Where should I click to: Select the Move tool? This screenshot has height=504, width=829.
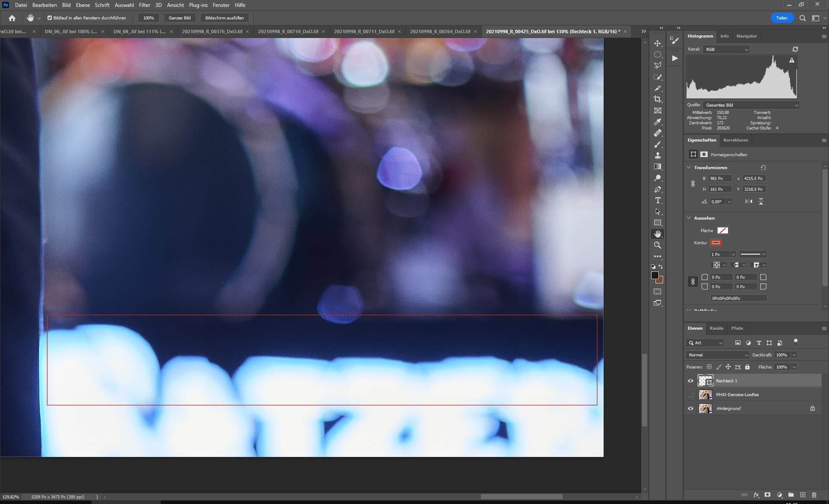coord(657,44)
